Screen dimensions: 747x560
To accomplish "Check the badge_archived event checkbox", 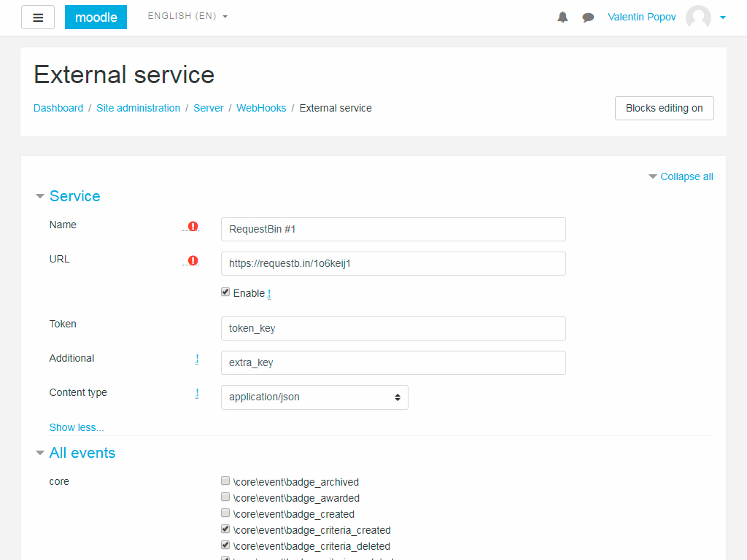I will (225, 481).
